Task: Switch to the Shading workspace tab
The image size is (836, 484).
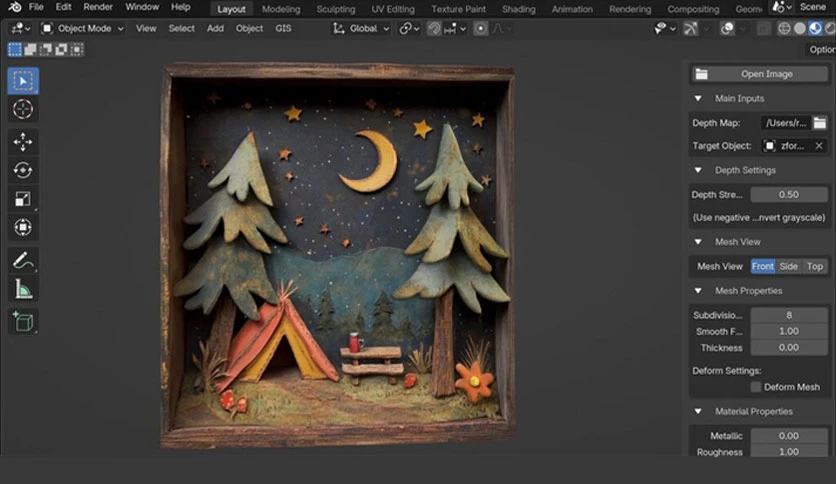Action: coord(519,9)
